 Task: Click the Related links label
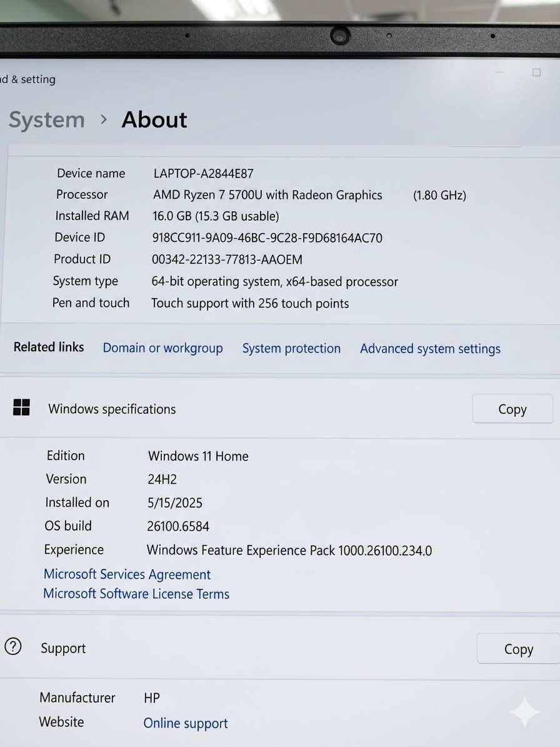(49, 347)
